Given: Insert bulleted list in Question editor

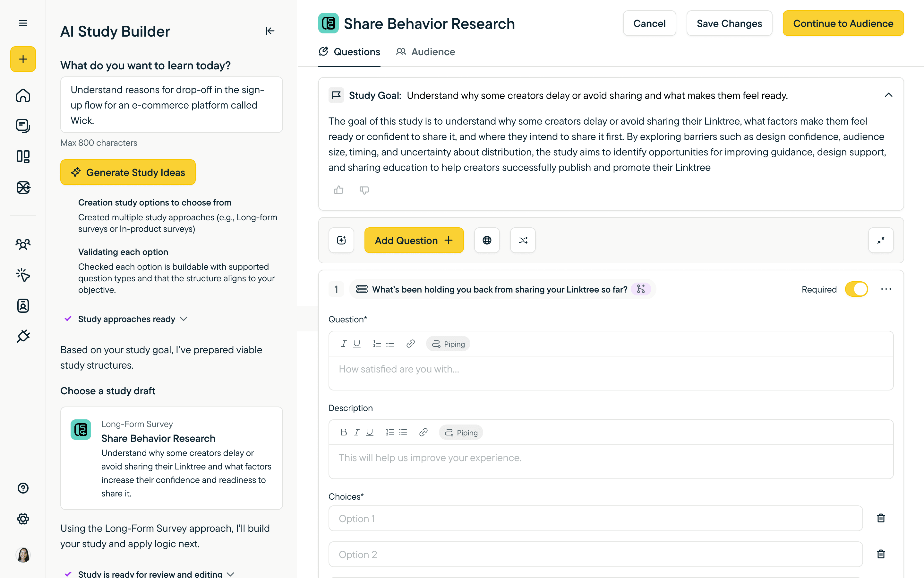Looking at the screenshot, I should (x=390, y=344).
